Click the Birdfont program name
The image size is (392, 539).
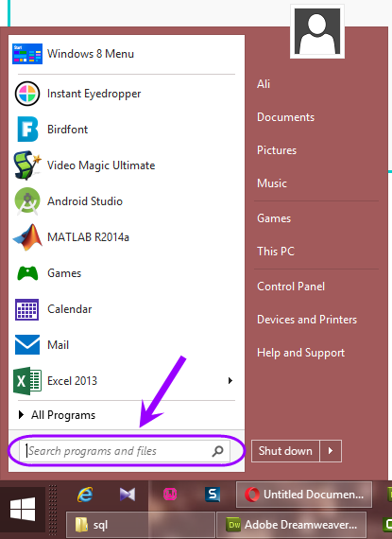tap(68, 130)
